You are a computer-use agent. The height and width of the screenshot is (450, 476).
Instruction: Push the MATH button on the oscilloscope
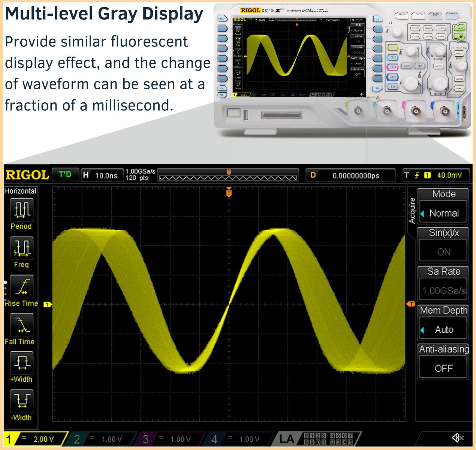(406, 66)
